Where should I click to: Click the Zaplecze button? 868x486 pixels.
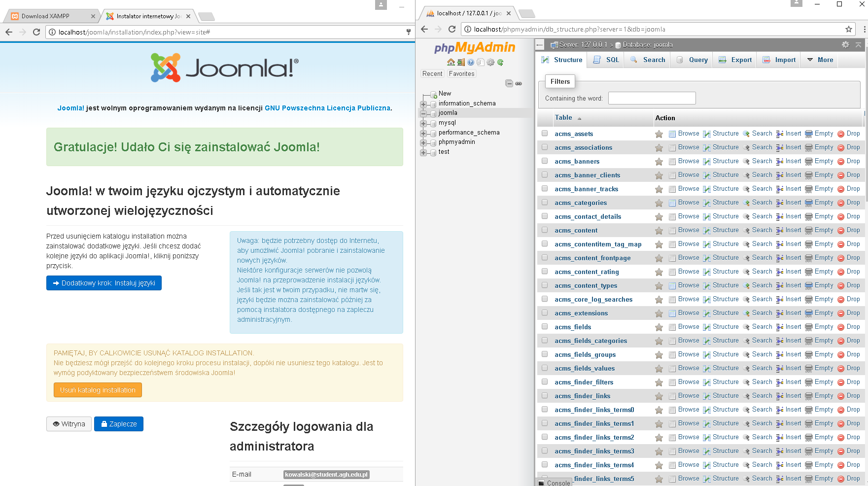(119, 424)
